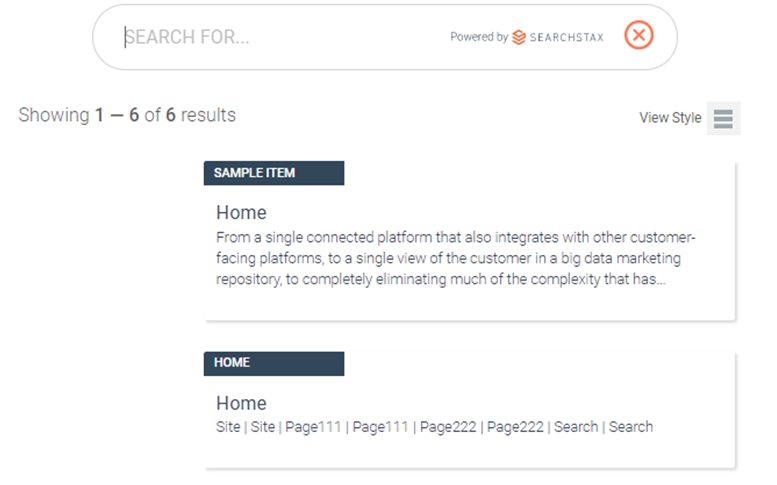Click the "Showing 1 — 6 of 6 results" text

[127, 115]
